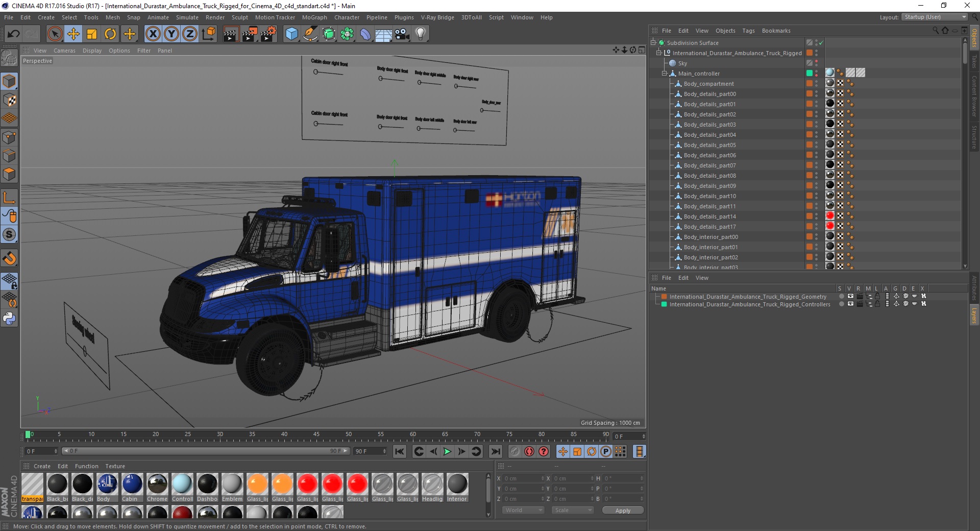Toggle Z axis lock
The image size is (980, 531).
tap(190, 34)
